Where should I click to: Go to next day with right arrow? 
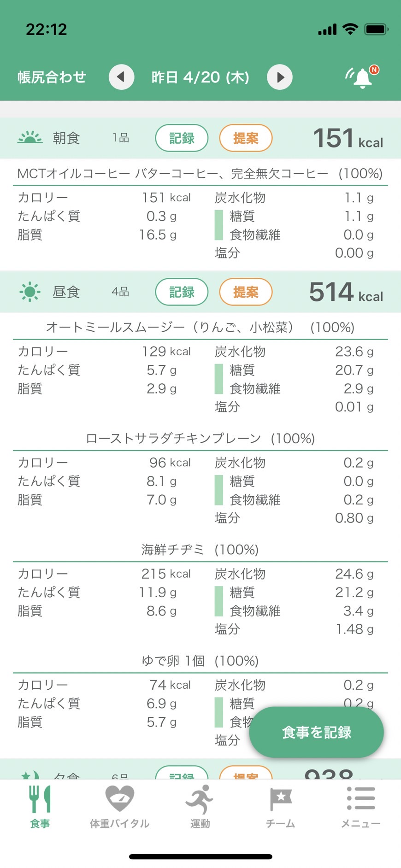tap(280, 77)
